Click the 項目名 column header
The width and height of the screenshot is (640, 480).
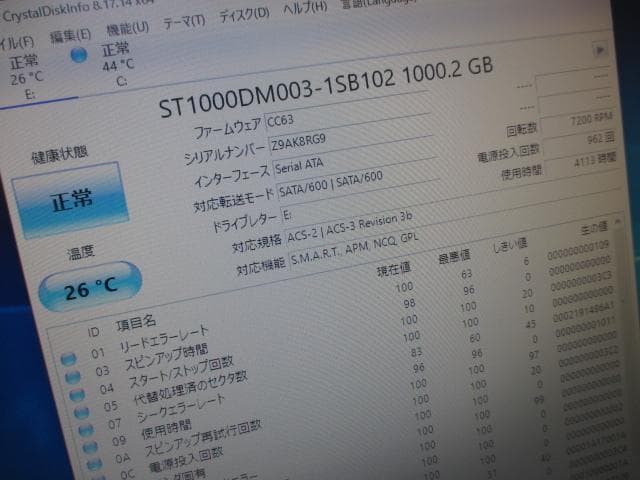click(136, 323)
